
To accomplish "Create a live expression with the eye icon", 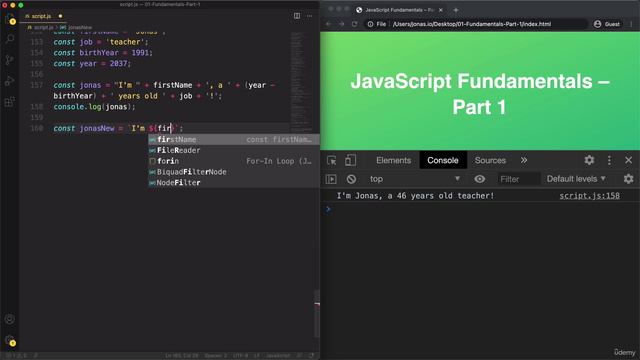I will point(480,179).
